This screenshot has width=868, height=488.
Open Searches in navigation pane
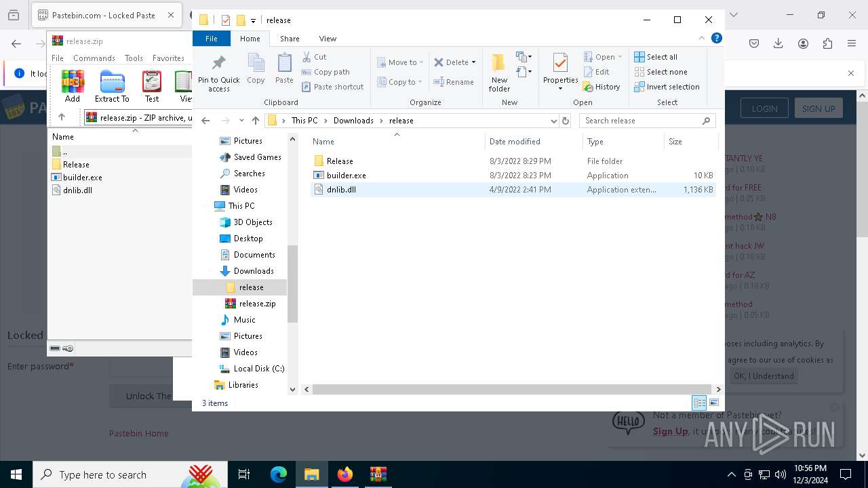tap(242, 174)
